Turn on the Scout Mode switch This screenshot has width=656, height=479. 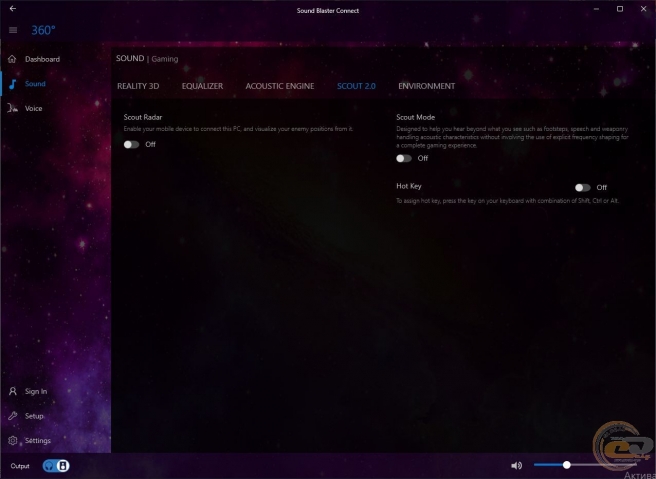click(x=404, y=158)
